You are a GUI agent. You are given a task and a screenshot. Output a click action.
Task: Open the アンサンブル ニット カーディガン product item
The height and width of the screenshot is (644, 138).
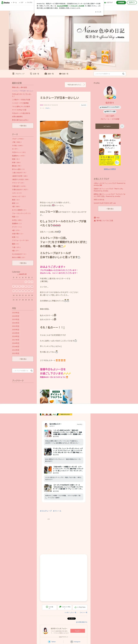tap(64, 452)
